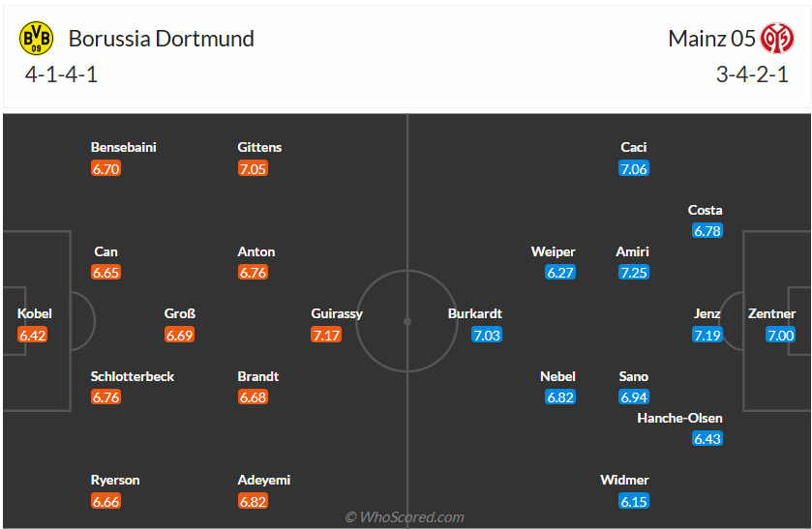812x529 pixels.
Task: Click the Mainz 3-4-2-1 formation text
Action: [x=752, y=74]
